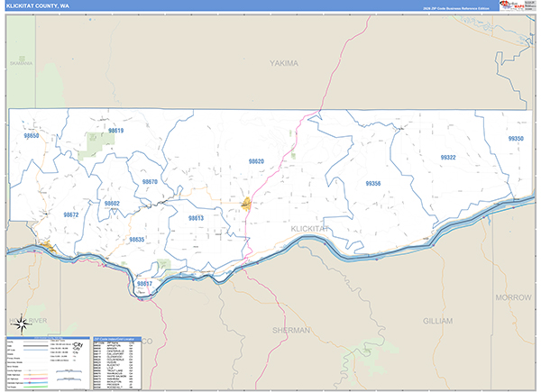This screenshot has height=392, width=541.
Task: Select ZIP code label 98617
Action: click(x=144, y=284)
